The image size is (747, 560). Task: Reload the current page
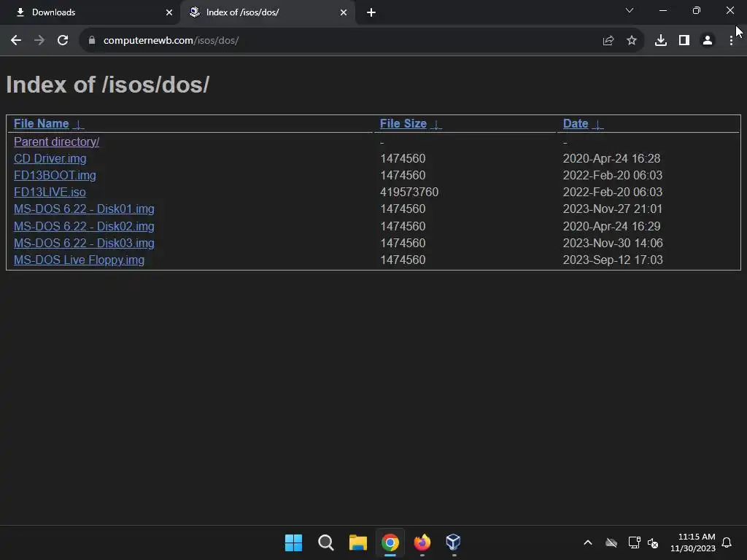pos(63,41)
